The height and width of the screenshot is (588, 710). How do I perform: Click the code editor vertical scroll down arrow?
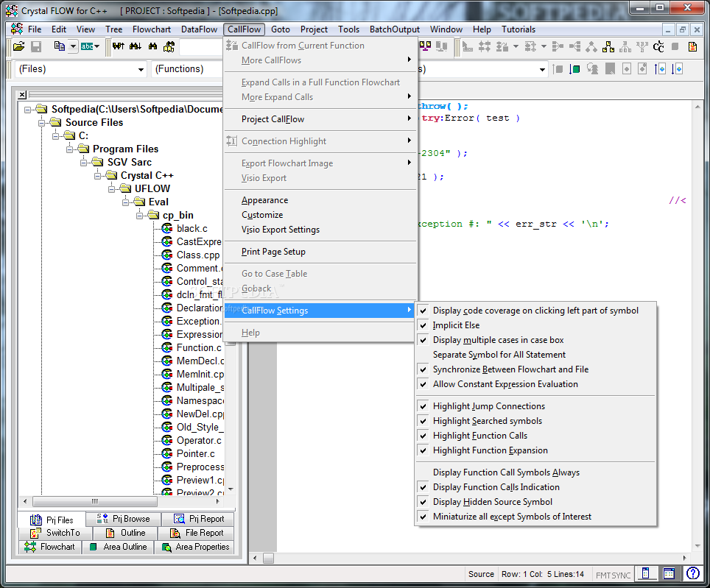coord(697,546)
